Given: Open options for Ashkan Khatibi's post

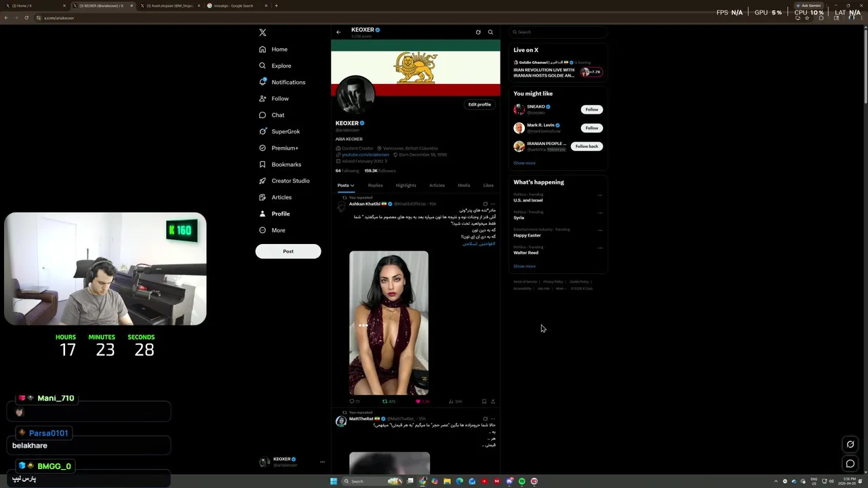Looking at the screenshot, I should click(x=493, y=204).
